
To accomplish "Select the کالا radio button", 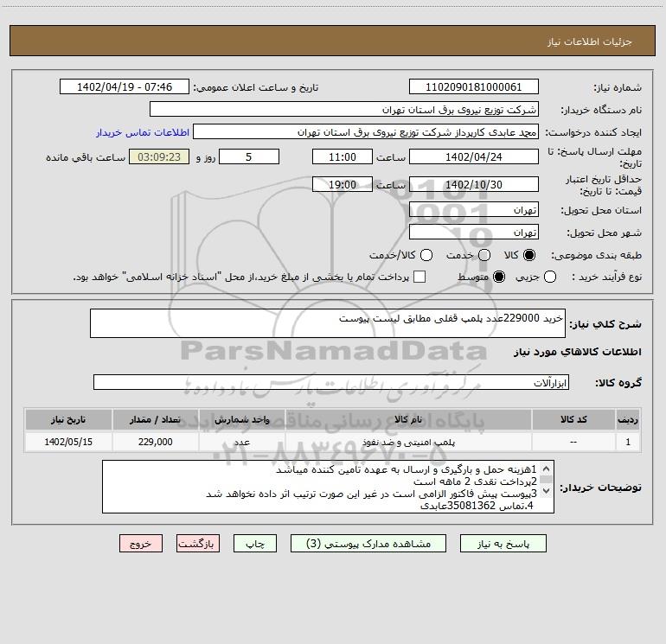I will click(x=529, y=255).
